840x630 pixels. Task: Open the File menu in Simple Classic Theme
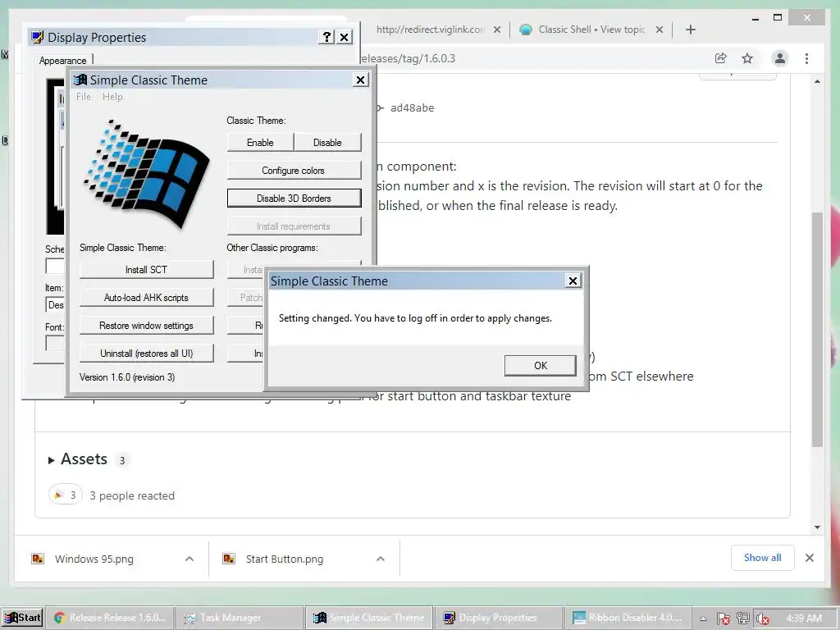click(83, 97)
